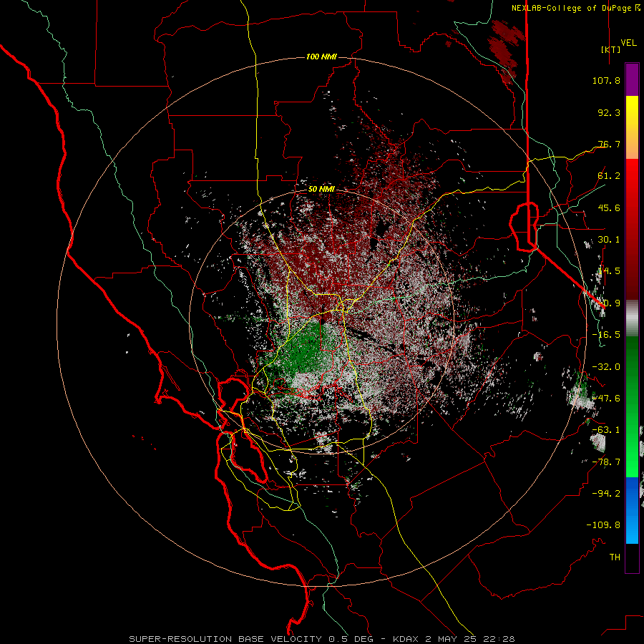
Task: Click the -94.2 legend value
Action: point(606,494)
